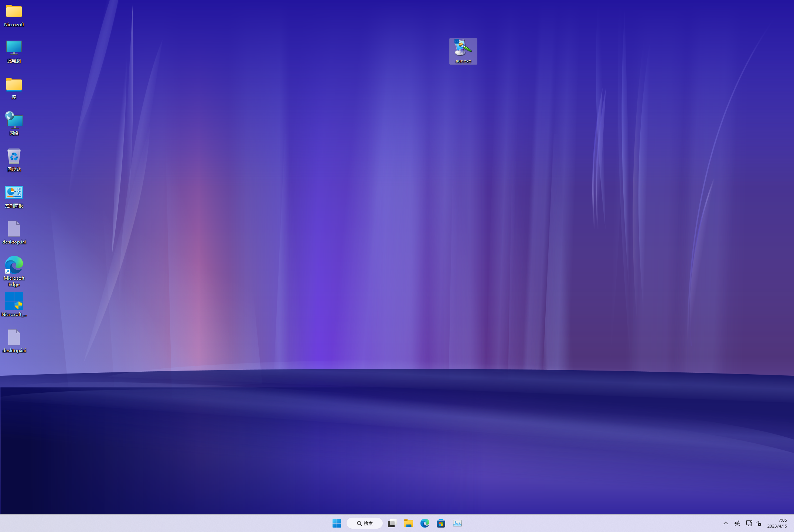Expand hidden system tray icons chevron
This screenshot has width=794, height=532.
tap(726, 523)
